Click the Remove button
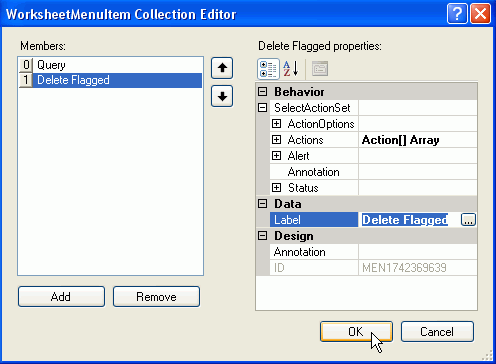496x364 pixels. pyautogui.click(x=156, y=296)
